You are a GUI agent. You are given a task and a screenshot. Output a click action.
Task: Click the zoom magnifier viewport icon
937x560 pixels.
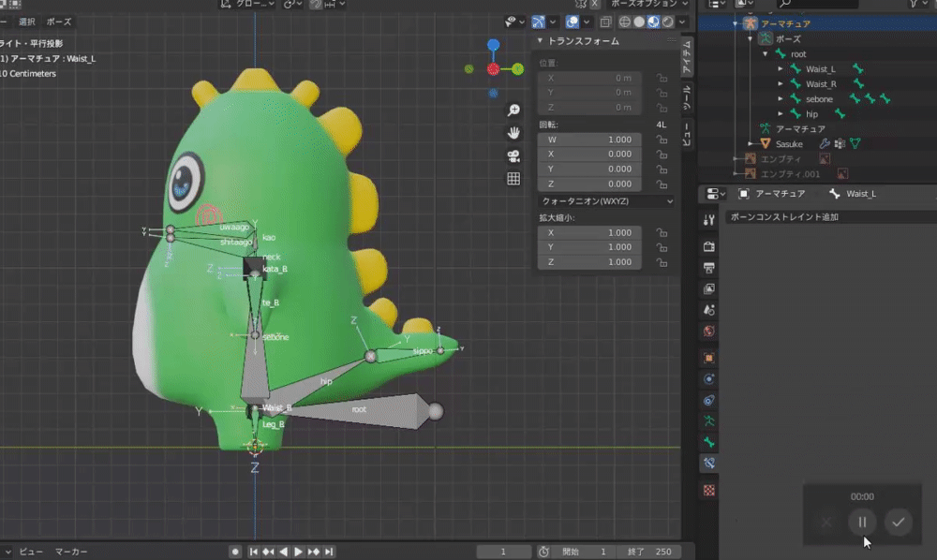(x=513, y=110)
